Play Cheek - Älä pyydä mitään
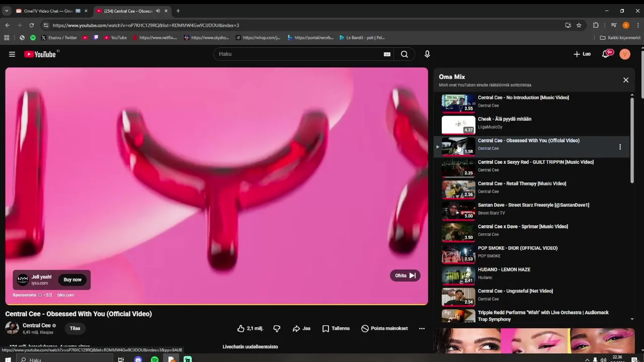Screen dimensions: 644x362 coord(532,125)
